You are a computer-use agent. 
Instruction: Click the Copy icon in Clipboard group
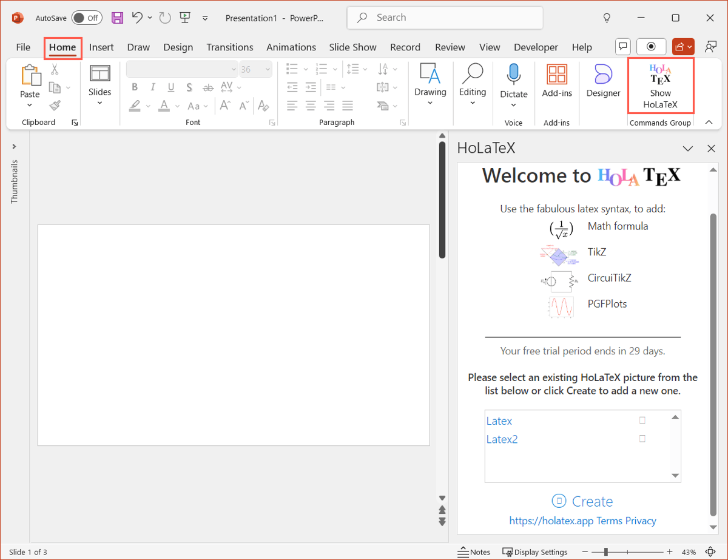55,87
